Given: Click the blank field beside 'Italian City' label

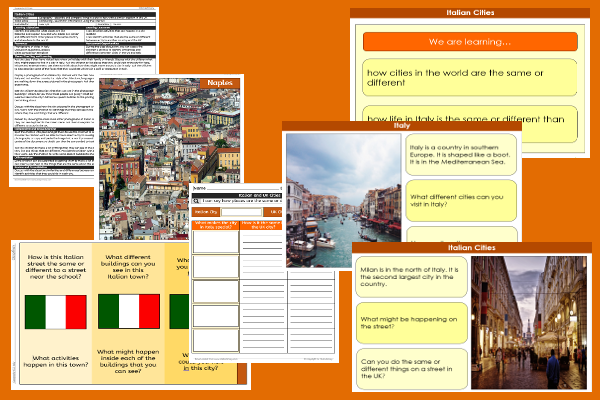Looking at the screenshot, I should point(241,212).
